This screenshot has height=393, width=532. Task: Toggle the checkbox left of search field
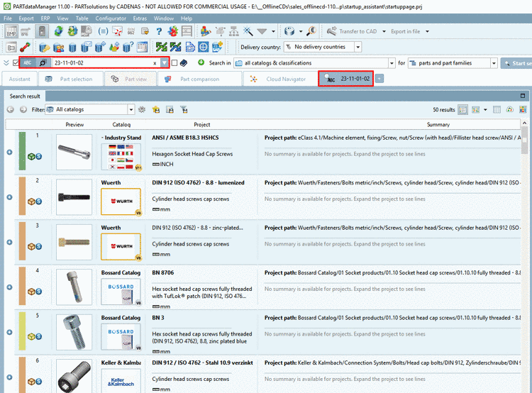coord(16,63)
